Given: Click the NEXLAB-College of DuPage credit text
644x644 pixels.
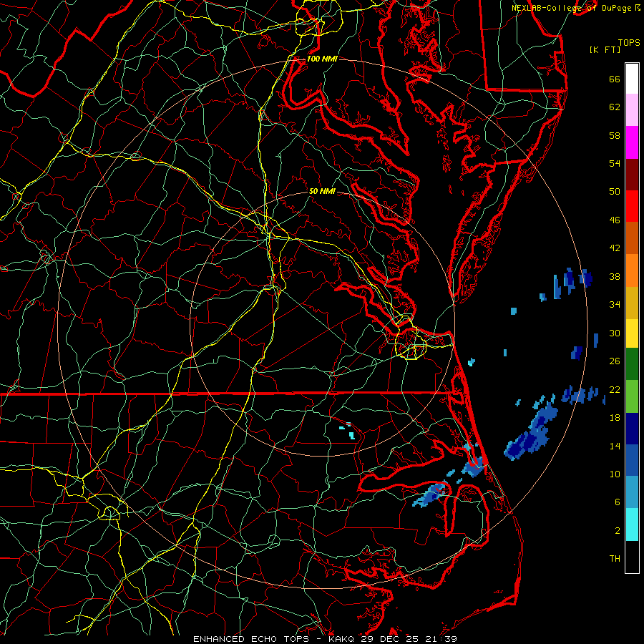Looking at the screenshot, I should pyautogui.click(x=571, y=8).
